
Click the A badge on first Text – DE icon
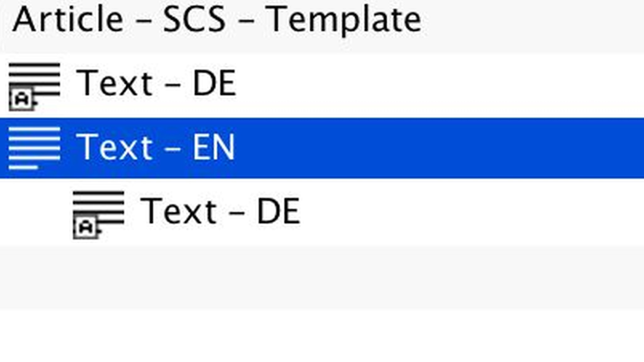(x=21, y=100)
